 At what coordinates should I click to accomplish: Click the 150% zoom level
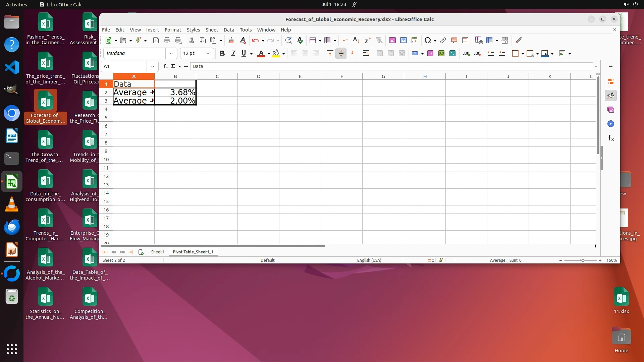[x=611, y=260]
